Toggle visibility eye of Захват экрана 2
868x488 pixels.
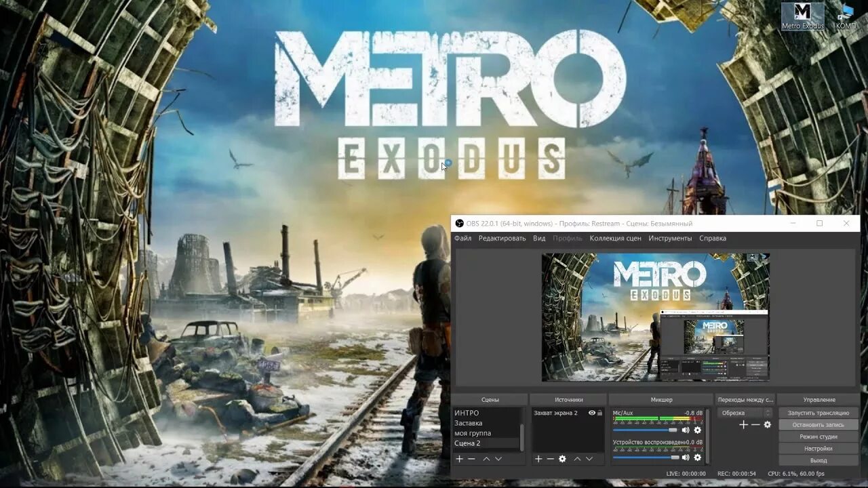click(592, 413)
